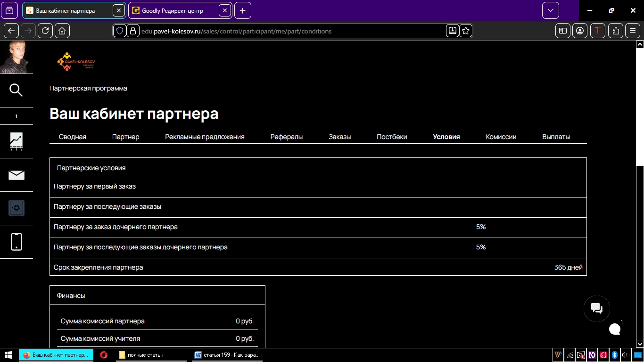Go to browser home page icon
This screenshot has height=362, width=644.
click(62, 31)
